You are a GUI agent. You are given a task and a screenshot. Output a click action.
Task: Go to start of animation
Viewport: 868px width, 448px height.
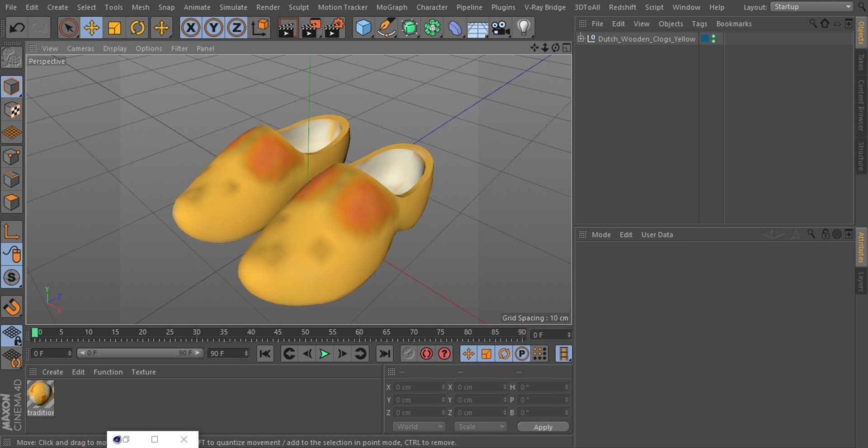tap(265, 354)
